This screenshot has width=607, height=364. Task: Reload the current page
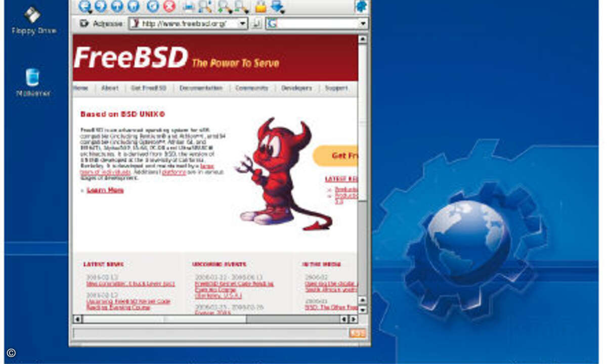153,6
